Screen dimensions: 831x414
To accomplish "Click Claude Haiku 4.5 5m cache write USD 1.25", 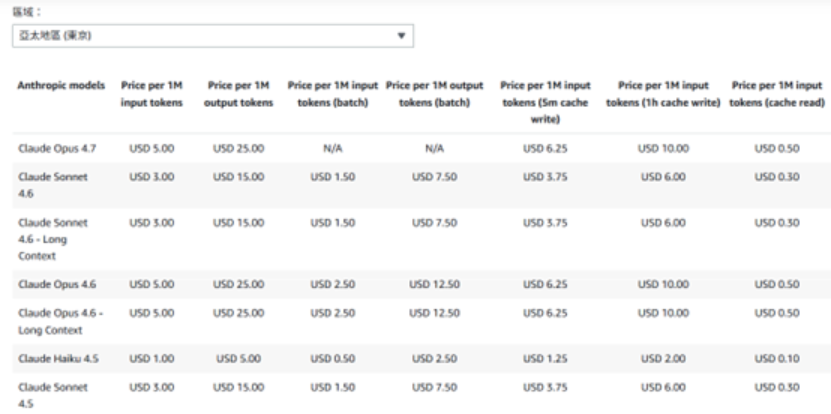I will pyautogui.click(x=545, y=358).
